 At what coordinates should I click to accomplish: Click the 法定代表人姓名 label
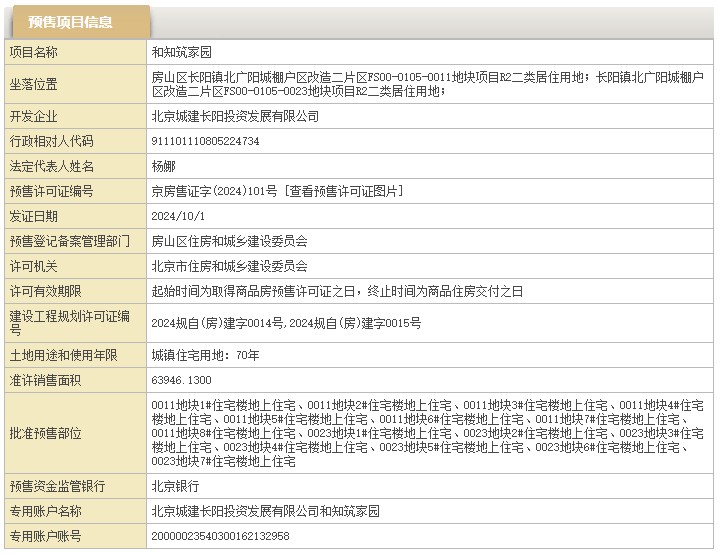tap(52, 166)
